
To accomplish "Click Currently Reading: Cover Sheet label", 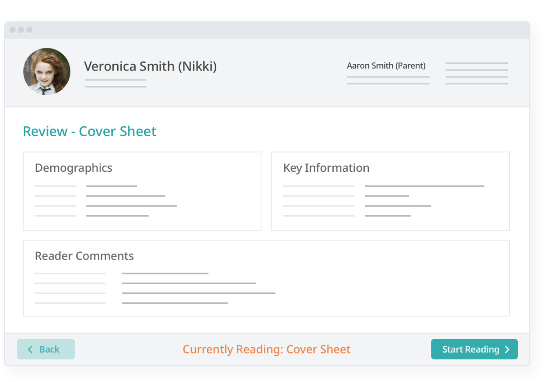I will 266,349.
